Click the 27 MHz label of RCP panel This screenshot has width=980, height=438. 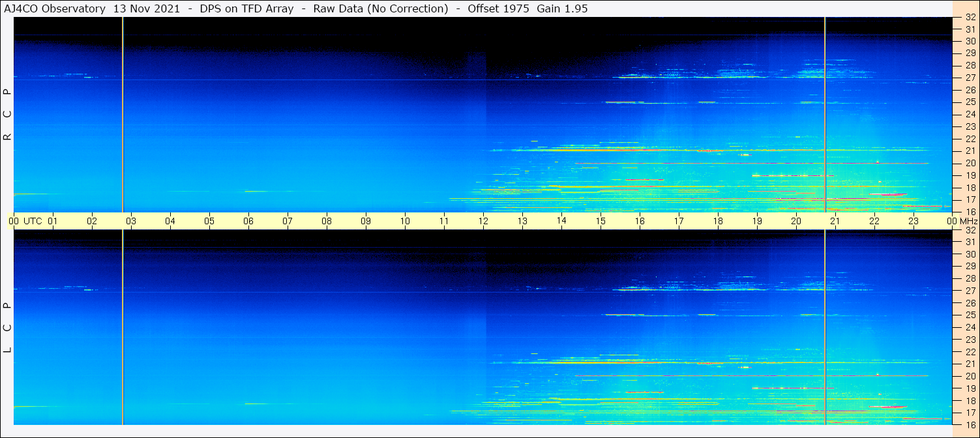[x=970, y=78]
